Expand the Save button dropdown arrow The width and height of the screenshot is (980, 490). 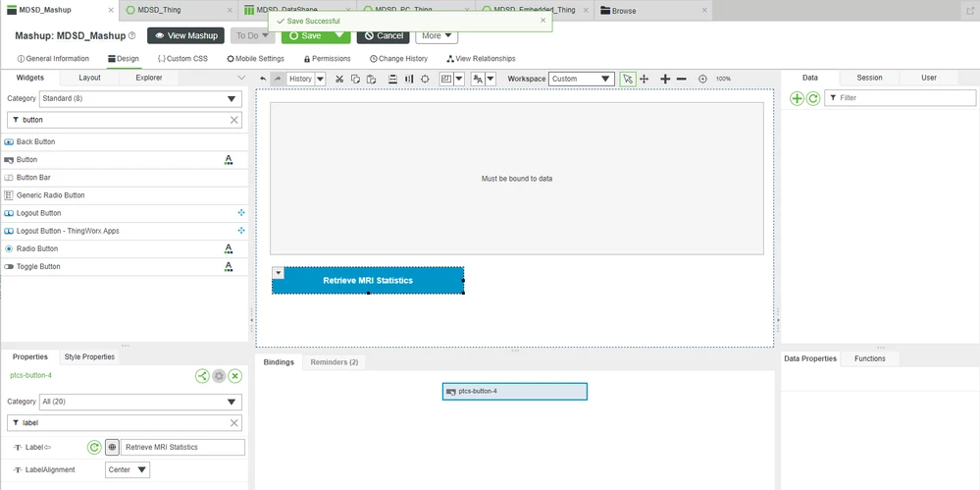point(339,35)
